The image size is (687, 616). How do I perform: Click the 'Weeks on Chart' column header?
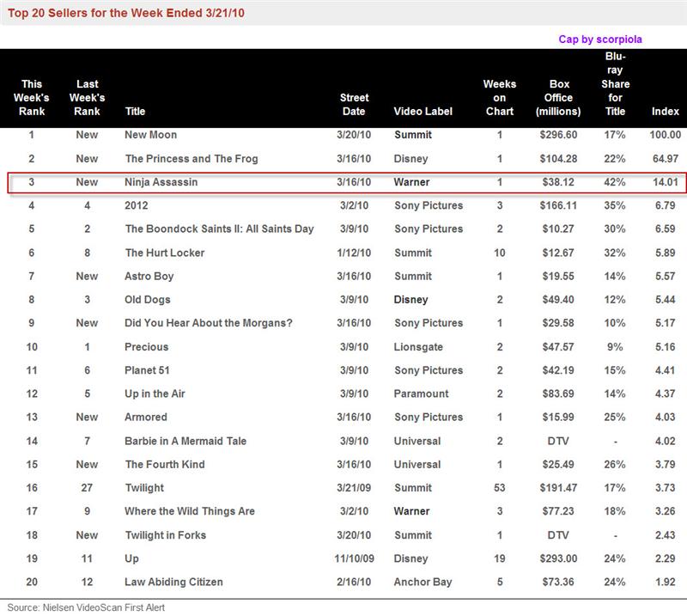(x=500, y=97)
